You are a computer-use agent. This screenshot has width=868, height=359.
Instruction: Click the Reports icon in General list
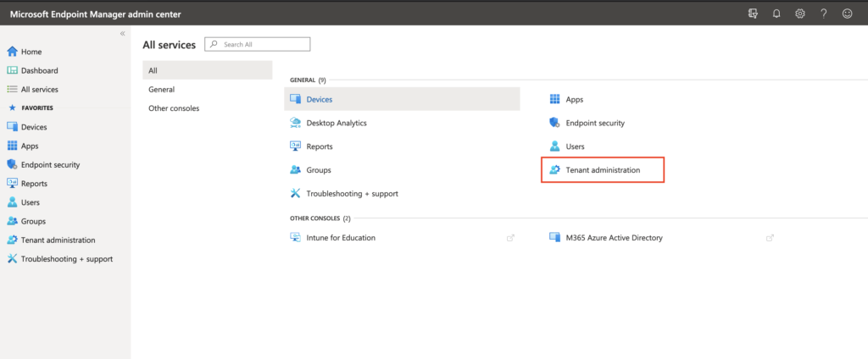click(296, 146)
